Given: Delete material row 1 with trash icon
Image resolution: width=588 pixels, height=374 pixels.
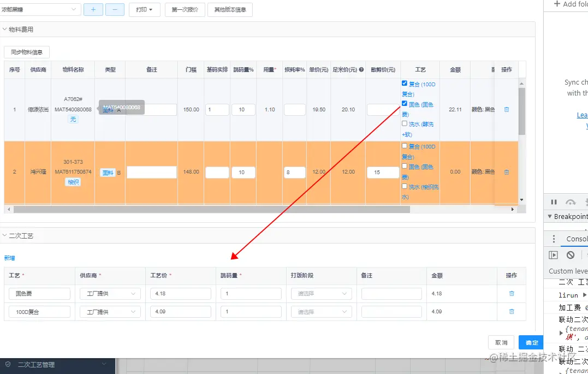Looking at the screenshot, I should click(506, 110).
